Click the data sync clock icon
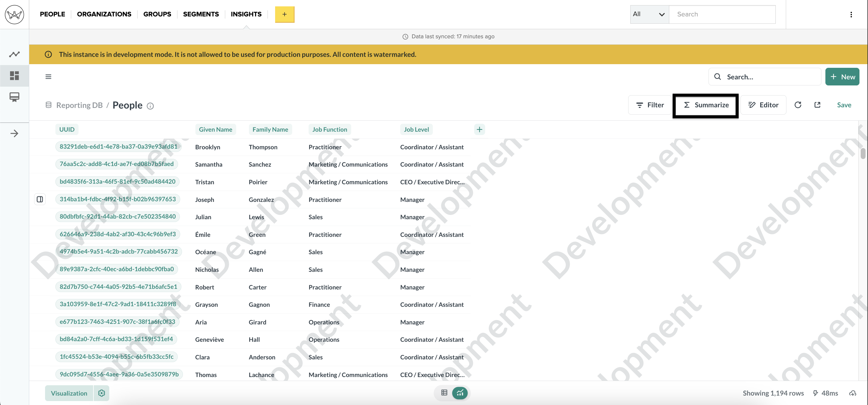This screenshot has width=868, height=405. coord(405,37)
